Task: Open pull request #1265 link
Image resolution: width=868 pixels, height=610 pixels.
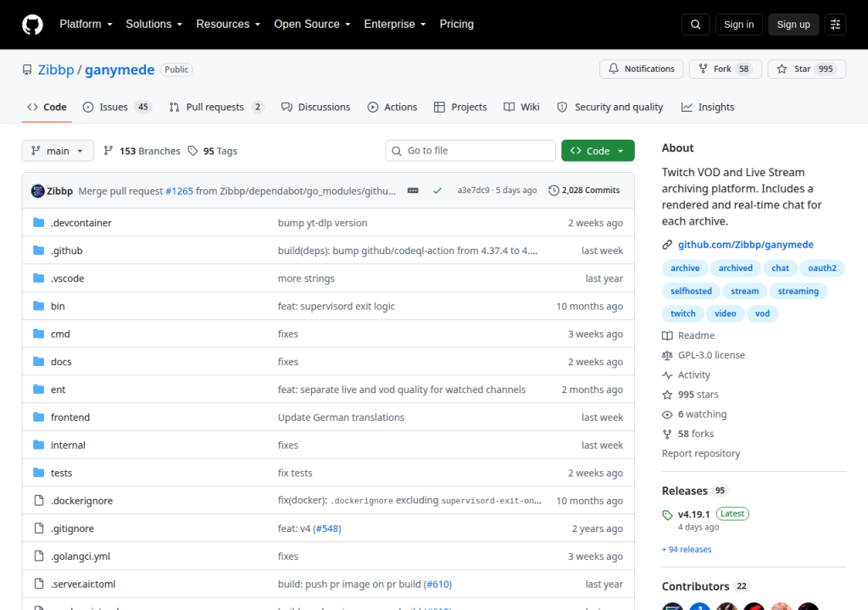Action: [x=180, y=191]
